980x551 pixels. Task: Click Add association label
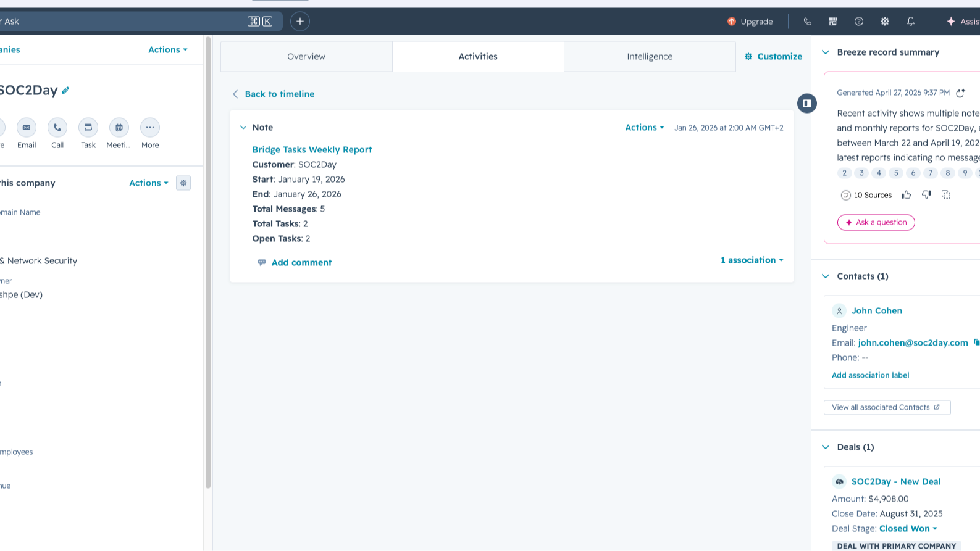pyautogui.click(x=870, y=375)
